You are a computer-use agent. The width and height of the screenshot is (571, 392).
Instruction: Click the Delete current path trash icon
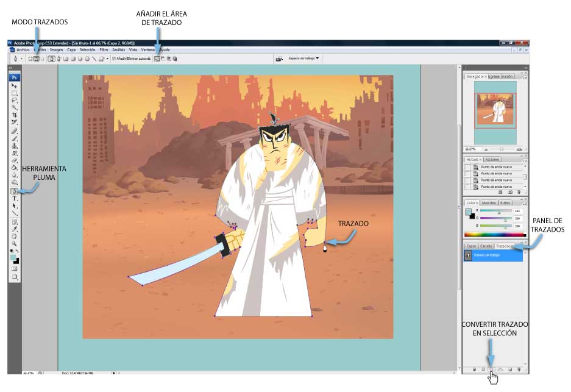519,369
